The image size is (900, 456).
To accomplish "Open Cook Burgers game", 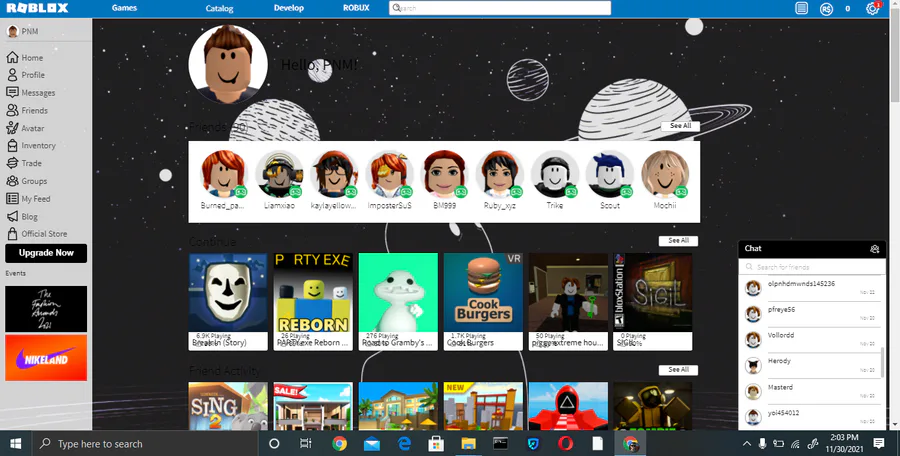I will coord(483,302).
